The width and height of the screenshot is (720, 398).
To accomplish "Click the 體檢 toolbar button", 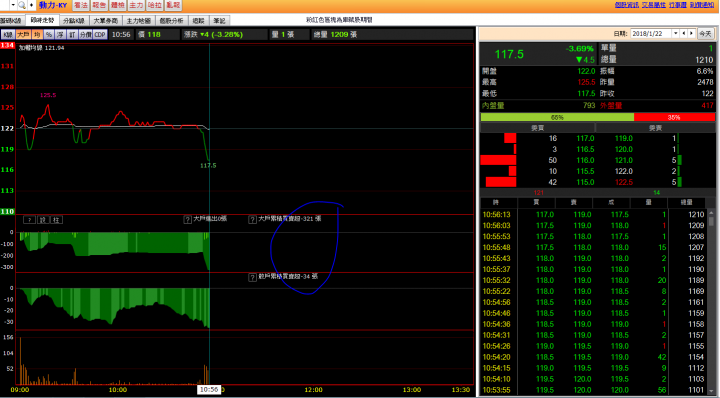I will (118, 5).
